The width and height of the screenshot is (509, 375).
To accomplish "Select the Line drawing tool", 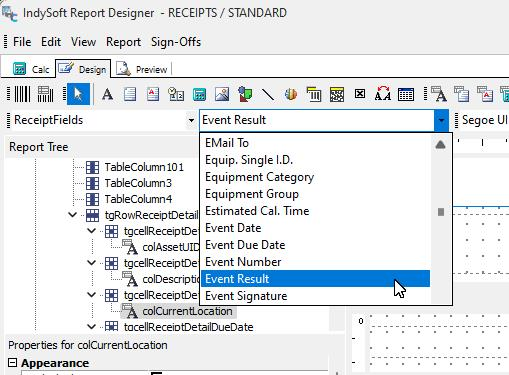I will (x=268, y=94).
